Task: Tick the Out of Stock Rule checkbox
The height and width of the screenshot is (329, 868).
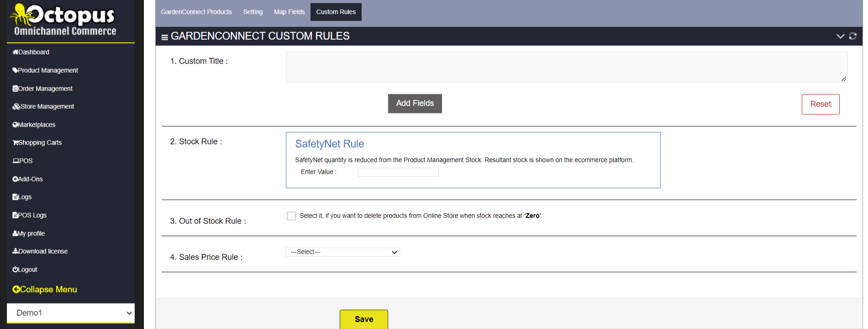Action: pyautogui.click(x=291, y=216)
